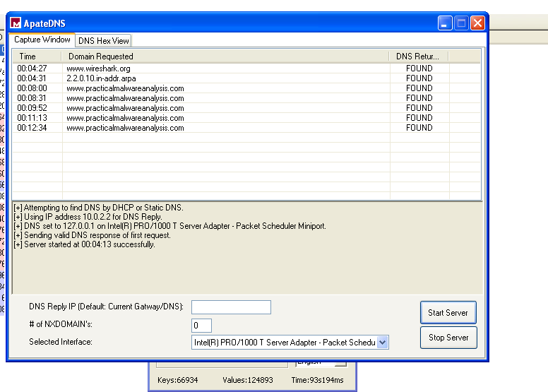The height and width of the screenshot is (392, 548).
Task: Switch to the Capture Window tab
Action: (x=42, y=40)
